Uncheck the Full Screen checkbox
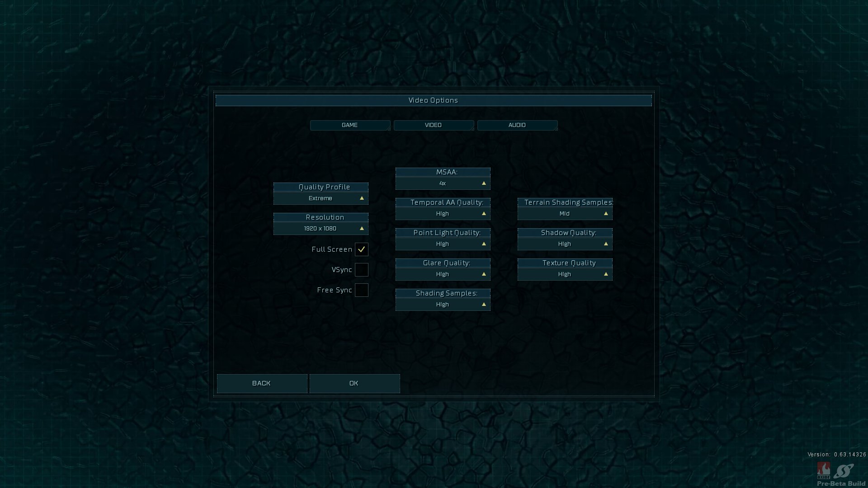Viewport: 868px width, 488px height. click(362, 249)
